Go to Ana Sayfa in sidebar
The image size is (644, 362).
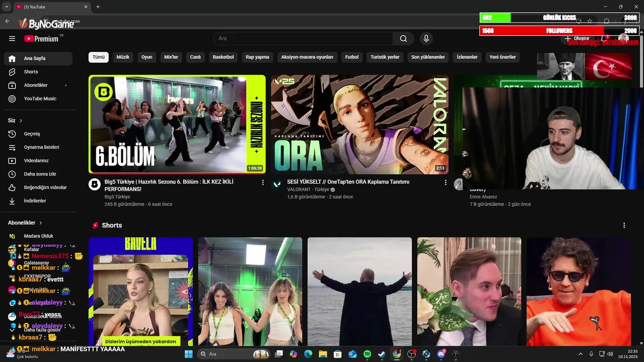pyautogui.click(x=38, y=58)
